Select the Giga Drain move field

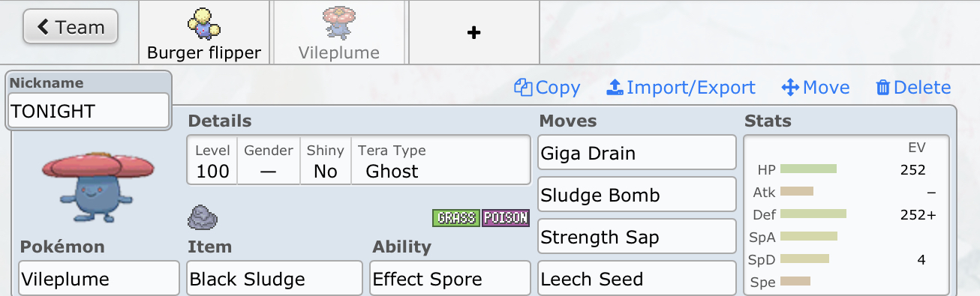click(x=637, y=153)
